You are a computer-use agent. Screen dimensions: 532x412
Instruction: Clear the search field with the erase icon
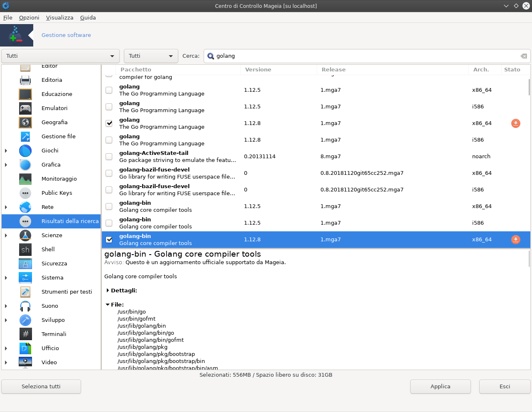click(524, 56)
